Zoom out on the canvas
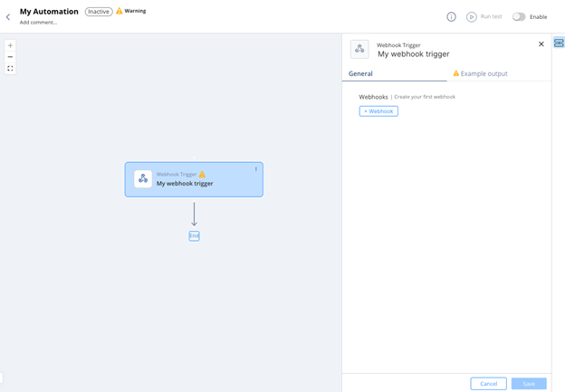Screen dimensions: 565x392 (10, 57)
